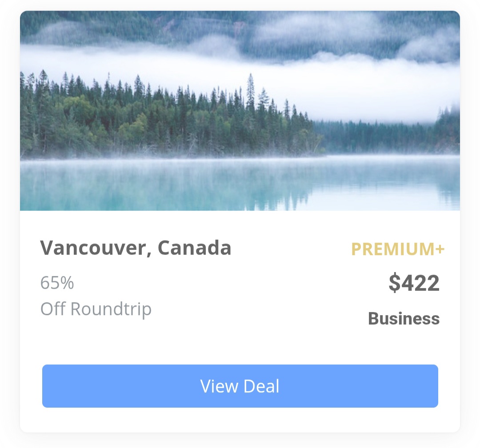480x448 pixels.
Task: Click the word Roundtrip
Action: 111,309
